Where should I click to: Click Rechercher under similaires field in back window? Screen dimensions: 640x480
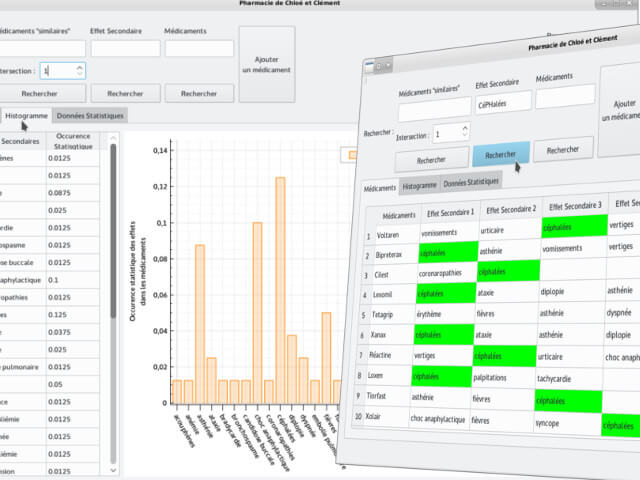[x=41, y=93]
